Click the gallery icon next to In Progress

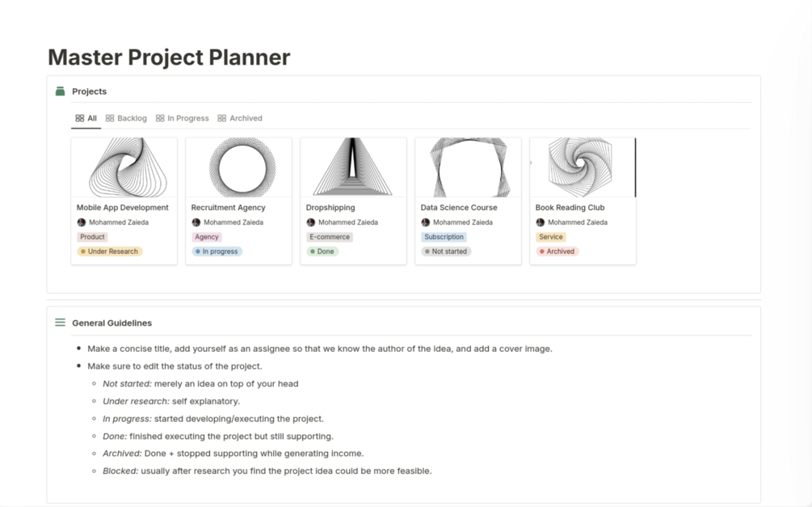161,118
